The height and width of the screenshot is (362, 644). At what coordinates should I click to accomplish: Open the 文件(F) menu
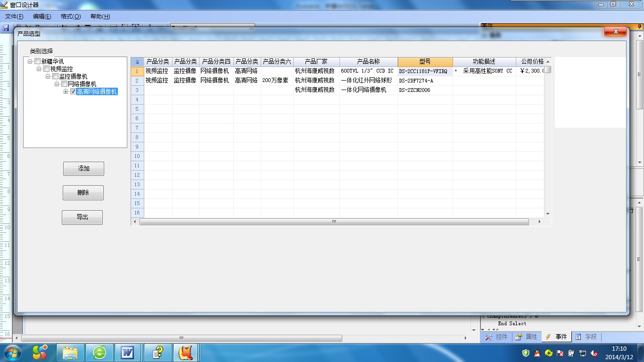point(14,16)
